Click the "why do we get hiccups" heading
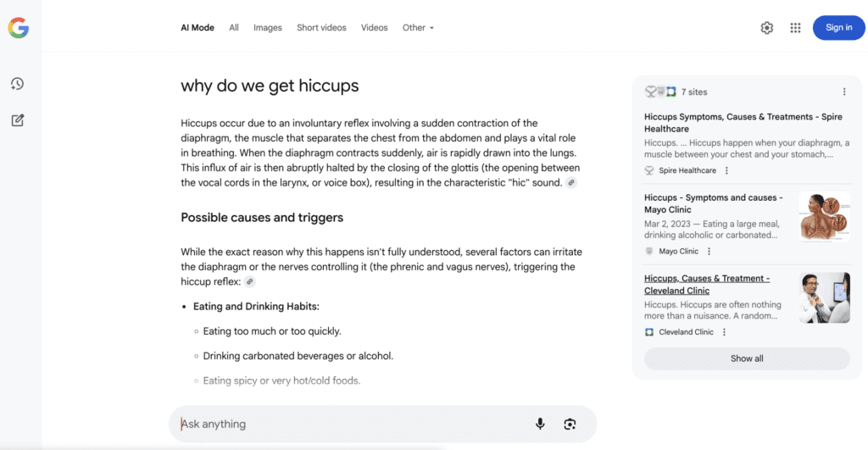This screenshot has width=868, height=450. 270,86
